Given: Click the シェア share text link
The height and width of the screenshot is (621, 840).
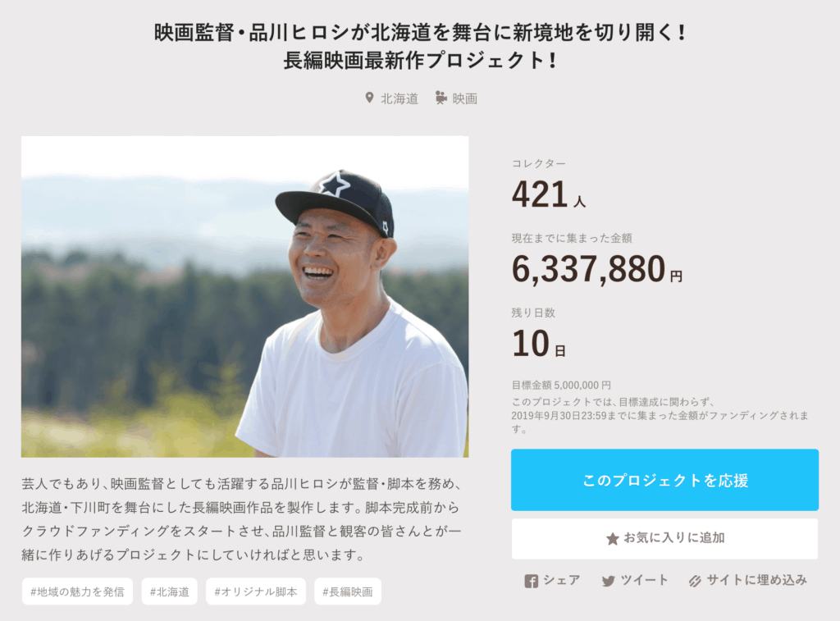Looking at the screenshot, I should click(x=561, y=580).
